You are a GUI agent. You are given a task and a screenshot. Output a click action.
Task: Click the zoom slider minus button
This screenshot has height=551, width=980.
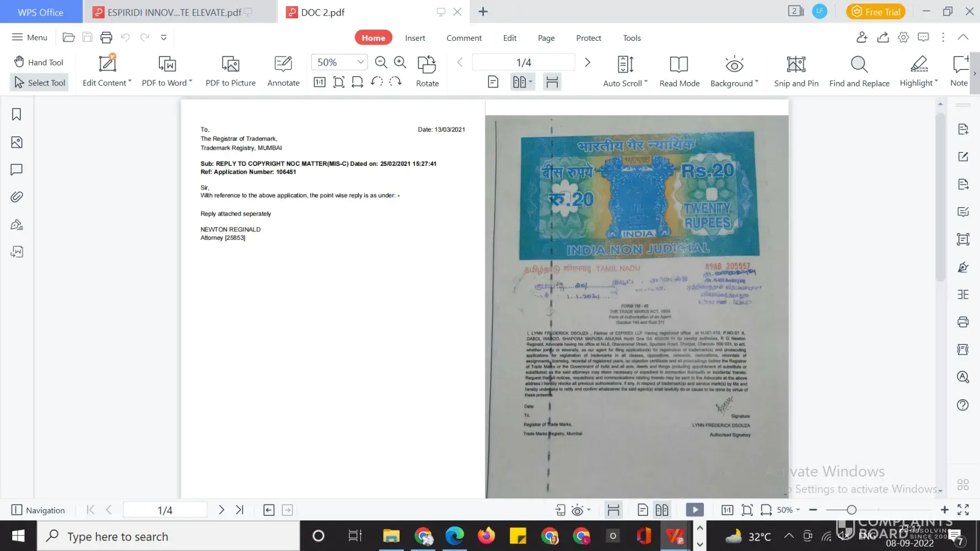click(813, 510)
